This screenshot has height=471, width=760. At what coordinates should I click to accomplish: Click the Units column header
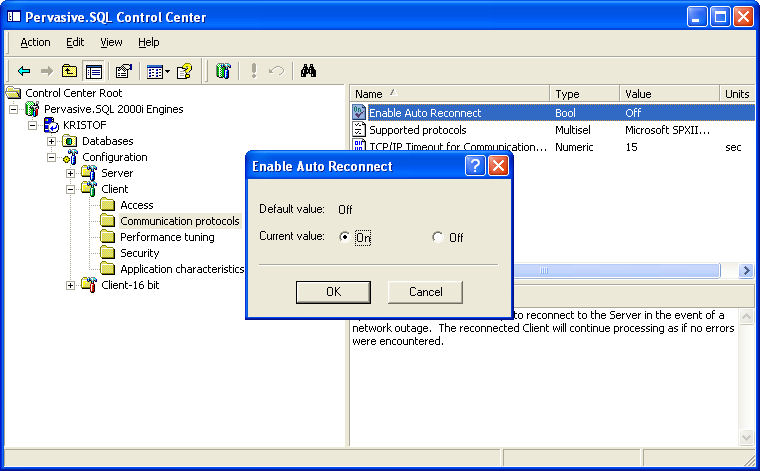[x=737, y=94]
